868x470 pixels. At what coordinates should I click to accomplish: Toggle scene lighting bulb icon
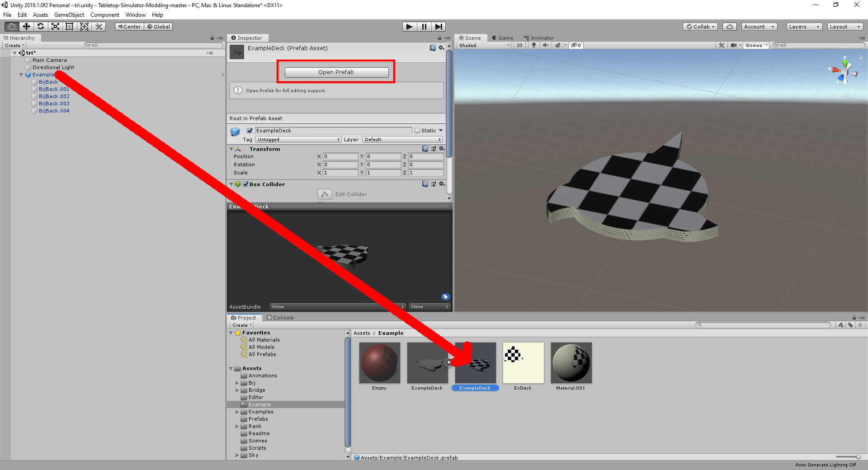coord(534,45)
